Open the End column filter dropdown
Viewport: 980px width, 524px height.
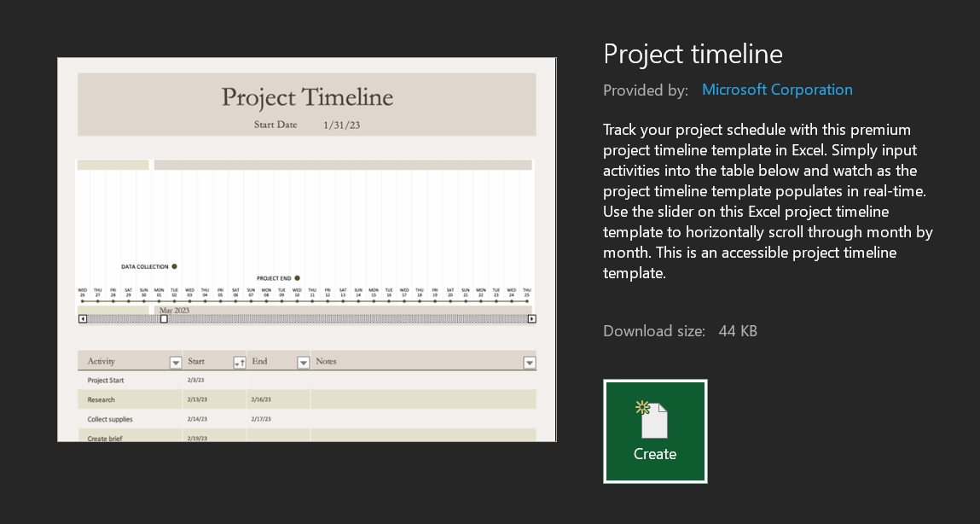(303, 363)
